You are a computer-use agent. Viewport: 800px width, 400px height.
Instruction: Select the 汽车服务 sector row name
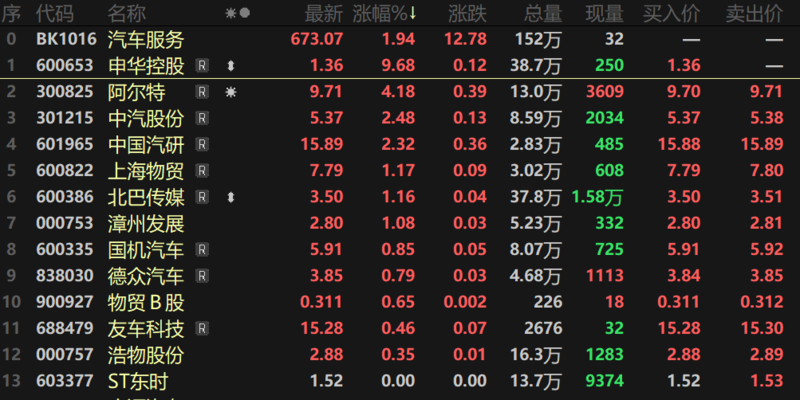[x=146, y=39]
